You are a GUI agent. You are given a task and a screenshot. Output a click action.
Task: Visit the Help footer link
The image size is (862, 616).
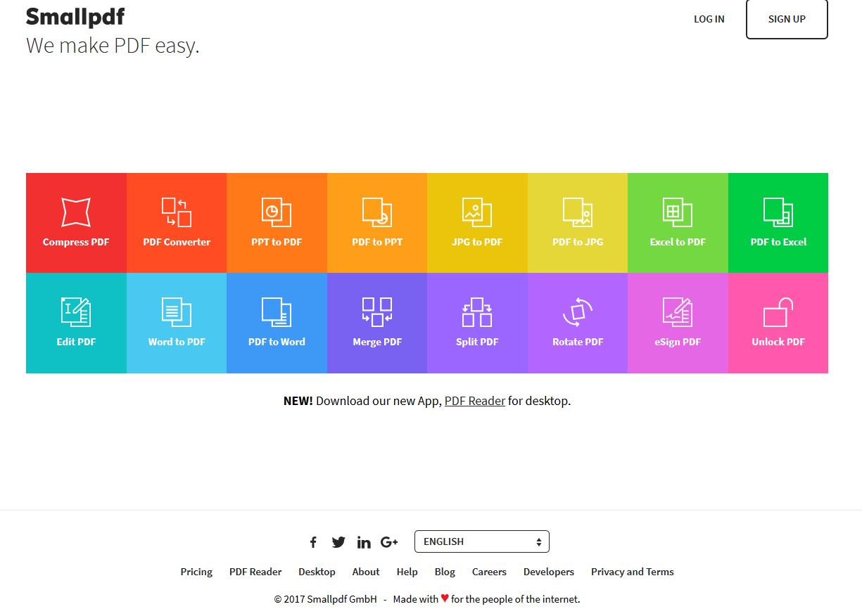(407, 572)
